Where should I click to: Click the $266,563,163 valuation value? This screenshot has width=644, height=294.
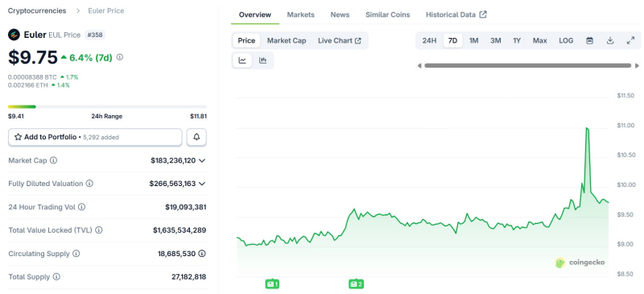point(172,184)
